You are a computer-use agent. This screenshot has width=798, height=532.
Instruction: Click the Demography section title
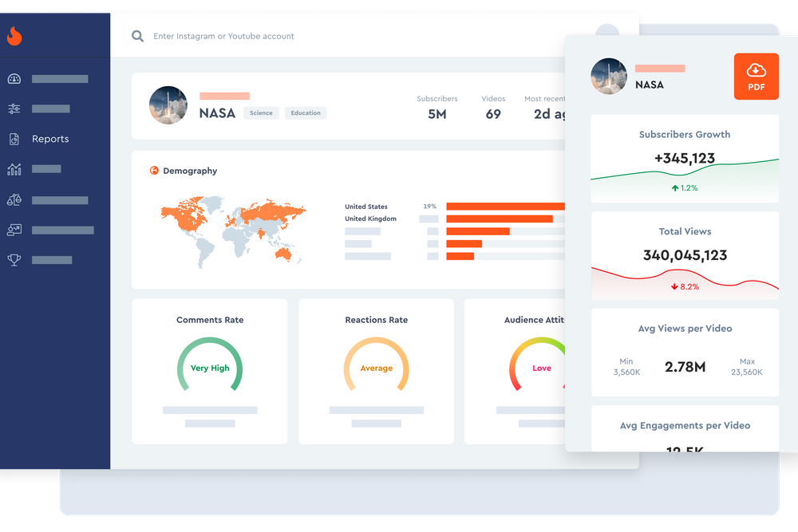(190, 171)
